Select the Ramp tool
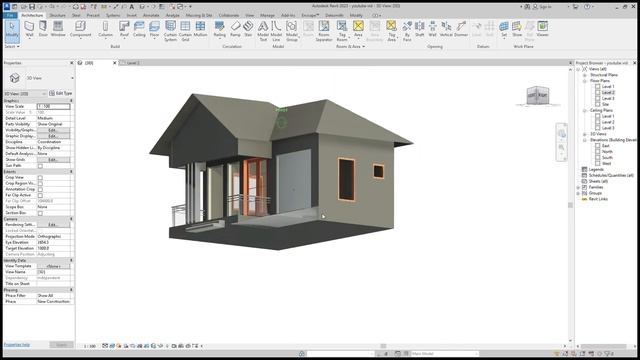The image size is (640, 360). point(235,29)
